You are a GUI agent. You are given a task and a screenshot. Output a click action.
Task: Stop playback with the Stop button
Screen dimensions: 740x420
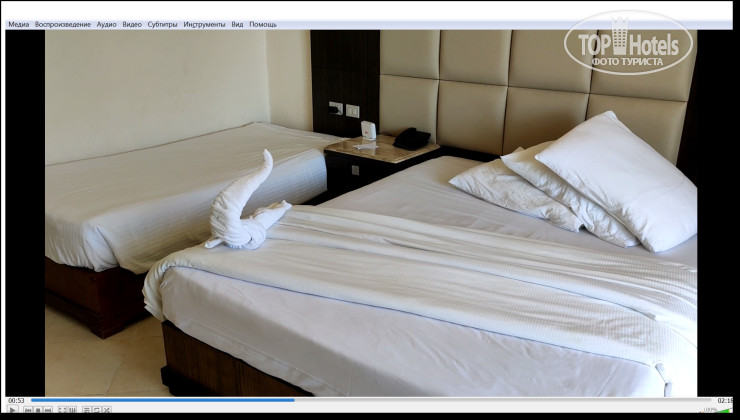pos(38,410)
